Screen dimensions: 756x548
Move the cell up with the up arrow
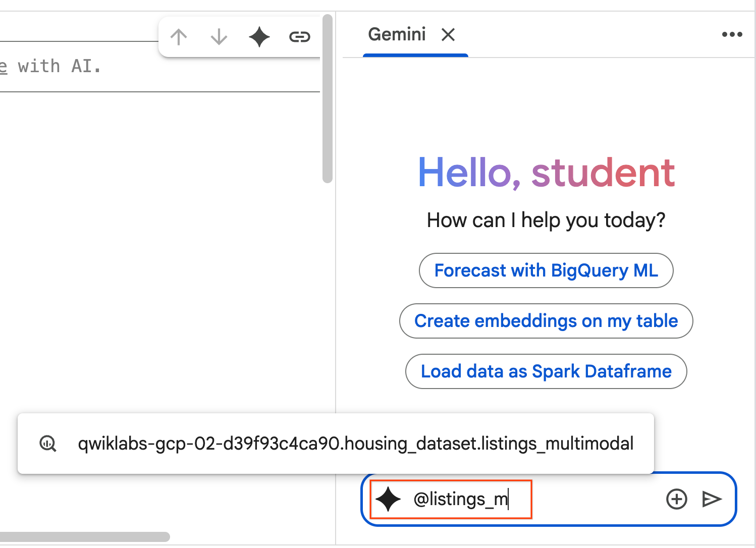click(179, 37)
